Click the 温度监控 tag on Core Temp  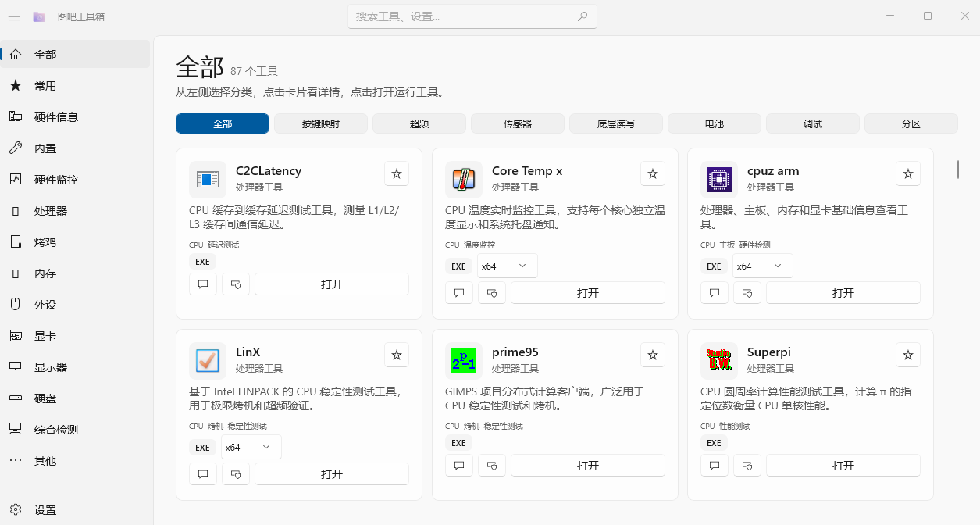click(479, 245)
